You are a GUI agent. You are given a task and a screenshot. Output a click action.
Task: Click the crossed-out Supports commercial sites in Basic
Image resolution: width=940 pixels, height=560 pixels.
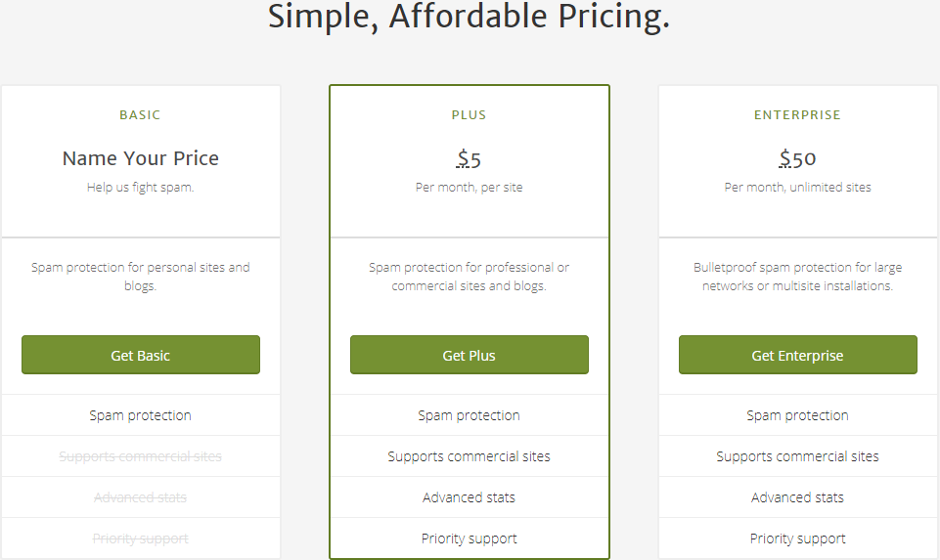140,456
